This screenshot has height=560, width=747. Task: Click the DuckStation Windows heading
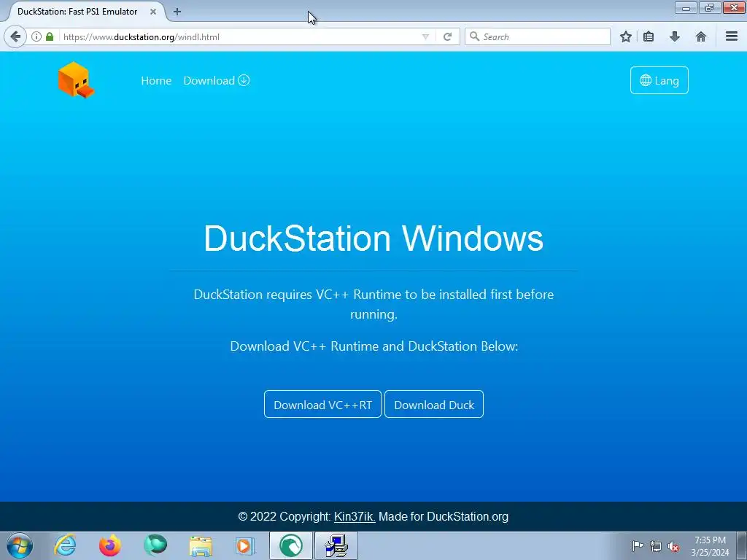click(x=373, y=238)
